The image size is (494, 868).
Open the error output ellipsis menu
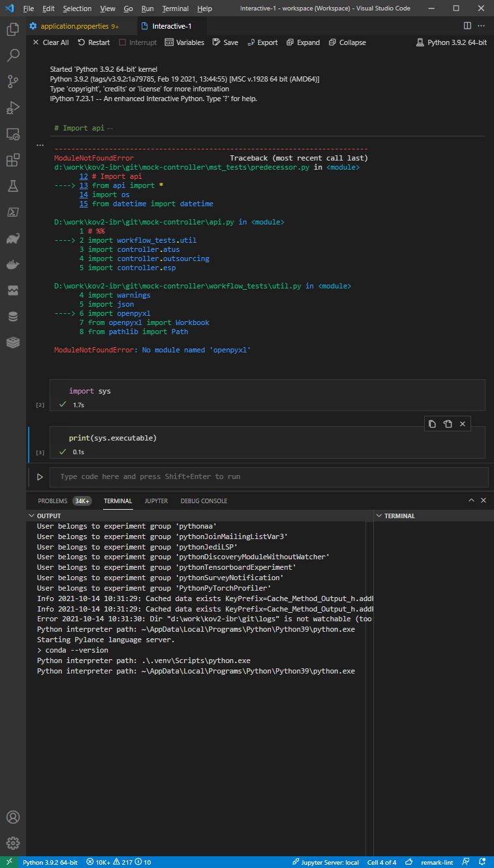point(40,145)
